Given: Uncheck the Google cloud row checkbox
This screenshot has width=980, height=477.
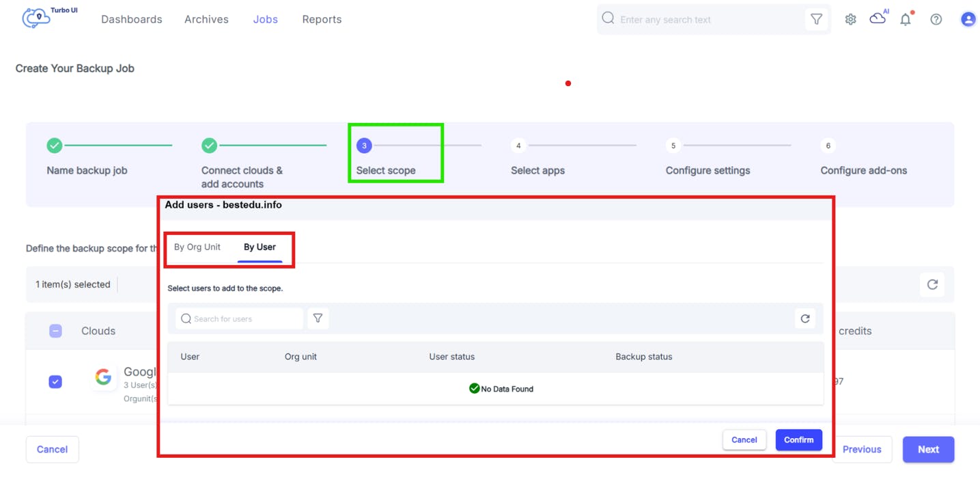Looking at the screenshot, I should pos(56,381).
